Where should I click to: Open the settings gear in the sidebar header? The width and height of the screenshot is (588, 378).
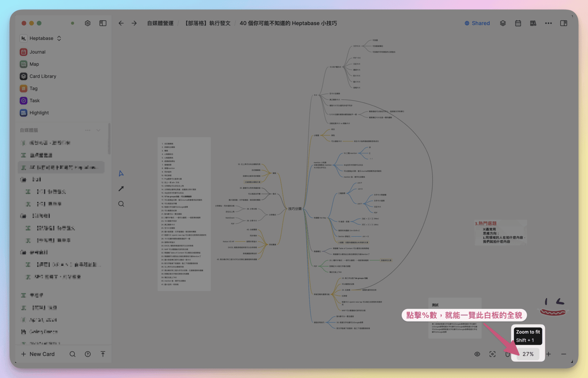pos(88,23)
